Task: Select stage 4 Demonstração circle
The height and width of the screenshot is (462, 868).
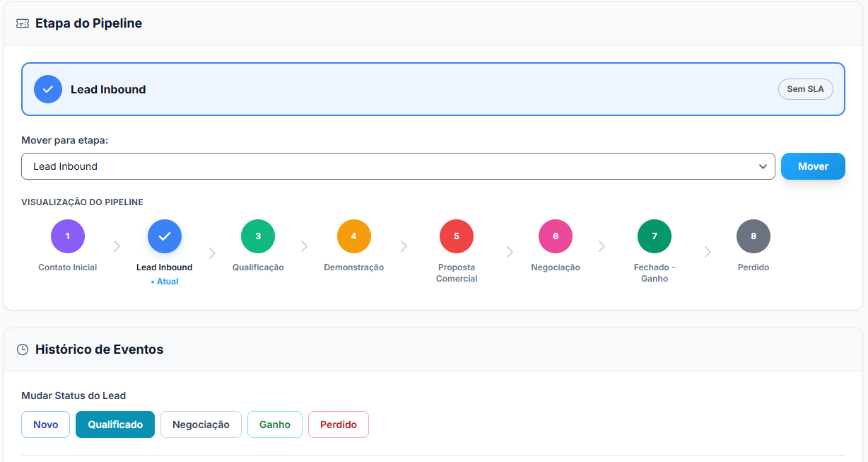Action: 354,236
